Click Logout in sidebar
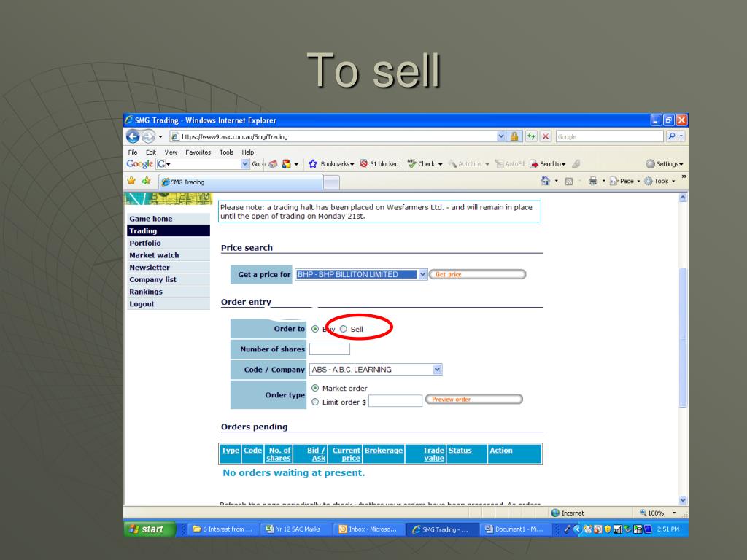This screenshot has height=560, width=747. pos(169,304)
